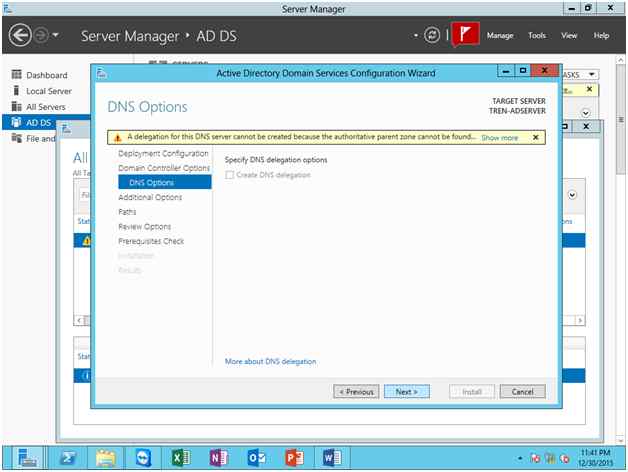Image resolution: width=628 pixels, height=472 pixels.
Task: Click Server Manager main vertical scrollbar
Action: click(x=620, y=120)
